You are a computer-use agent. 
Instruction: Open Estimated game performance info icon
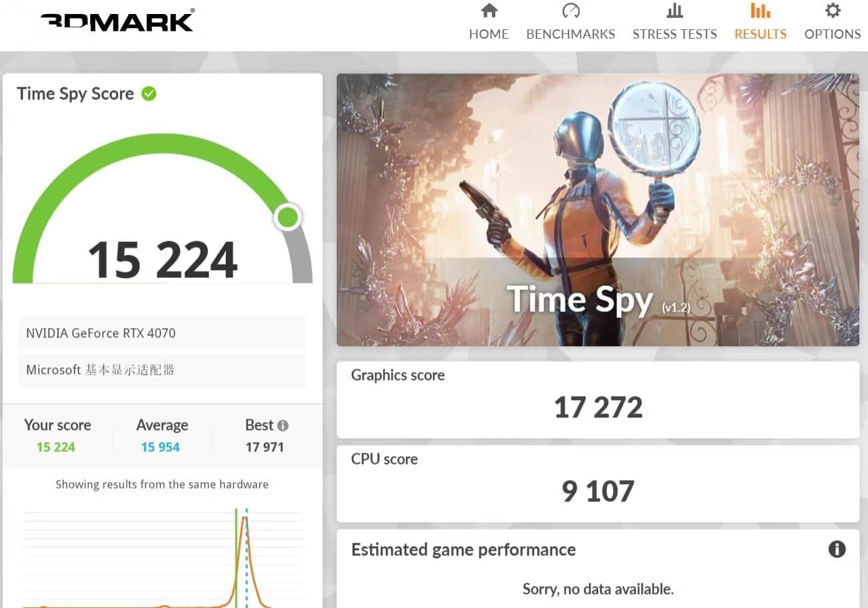tap(837, 549)
